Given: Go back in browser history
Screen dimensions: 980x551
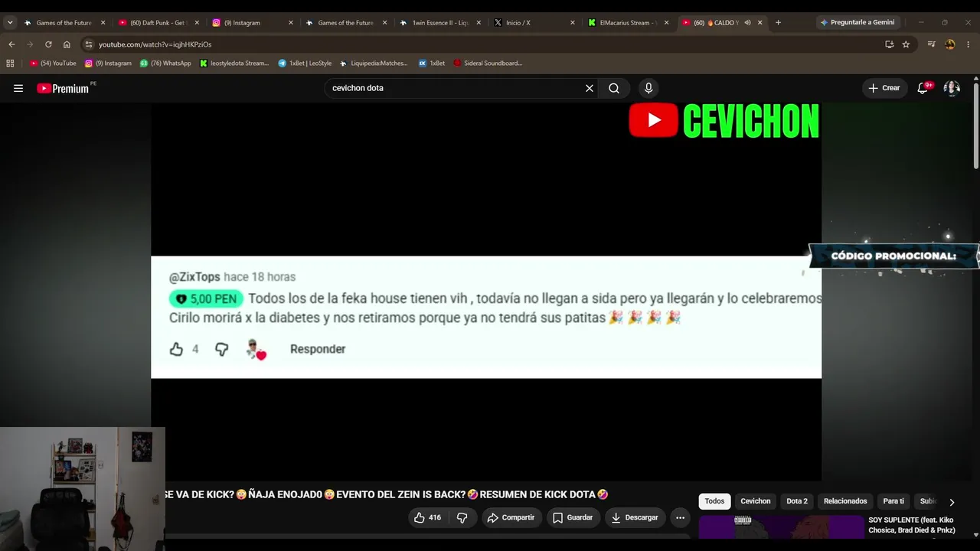Looking at the screenshot, I should point(11,44).
